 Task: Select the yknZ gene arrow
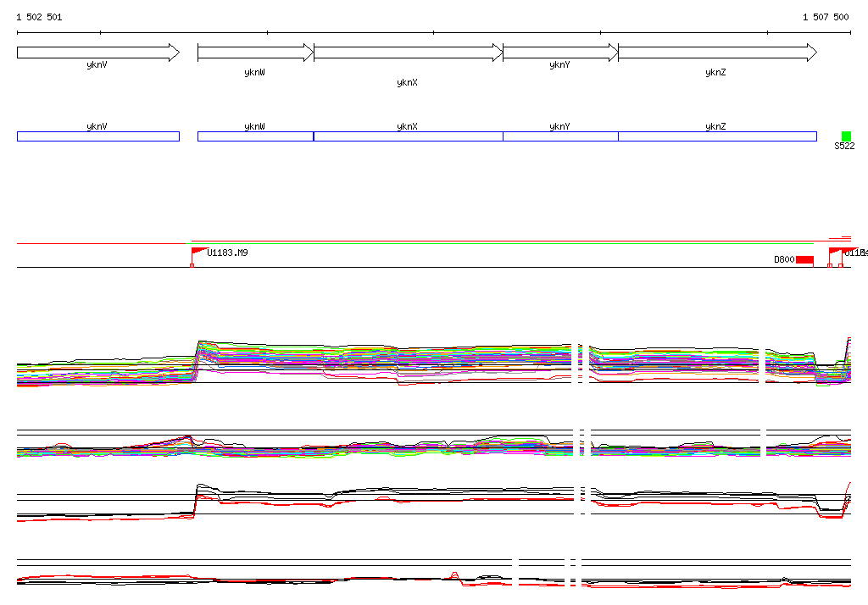pyautogui.click(x=717, y=53)
